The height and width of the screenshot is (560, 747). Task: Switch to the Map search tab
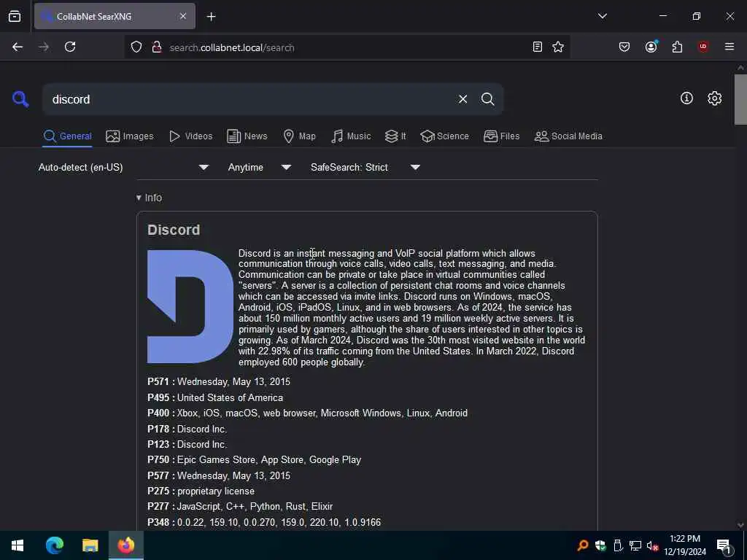coord(299,136)
